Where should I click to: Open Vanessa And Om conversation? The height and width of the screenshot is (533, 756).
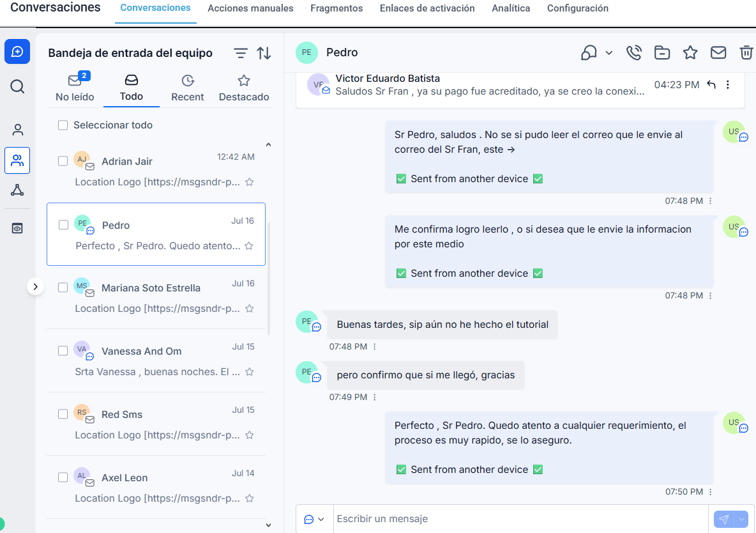point(156,360)
